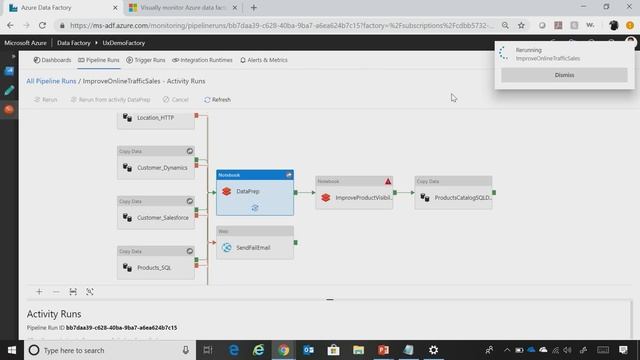
Task: Open Outlook from the taskbar
Action: tap(309, 350)
